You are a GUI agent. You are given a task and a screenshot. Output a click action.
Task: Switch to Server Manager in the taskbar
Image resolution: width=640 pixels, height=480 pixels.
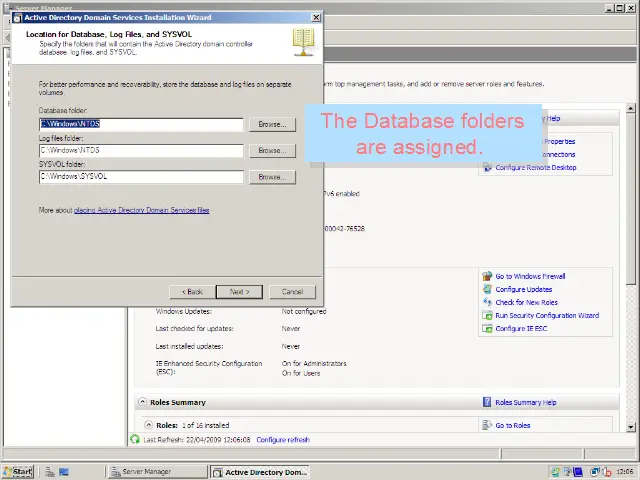coord(158,472)
